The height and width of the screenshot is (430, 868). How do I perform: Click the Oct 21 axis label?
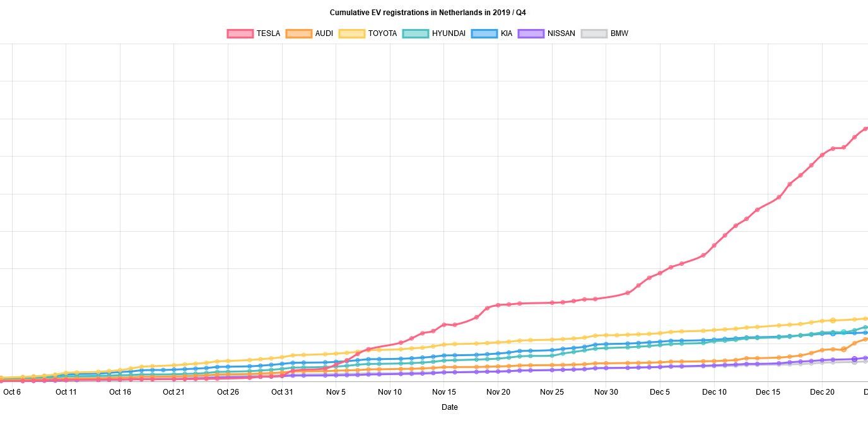174,392
